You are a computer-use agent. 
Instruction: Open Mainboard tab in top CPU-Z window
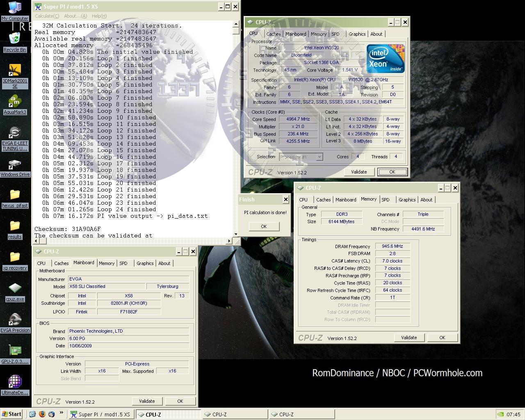click(x=296, y=34)
